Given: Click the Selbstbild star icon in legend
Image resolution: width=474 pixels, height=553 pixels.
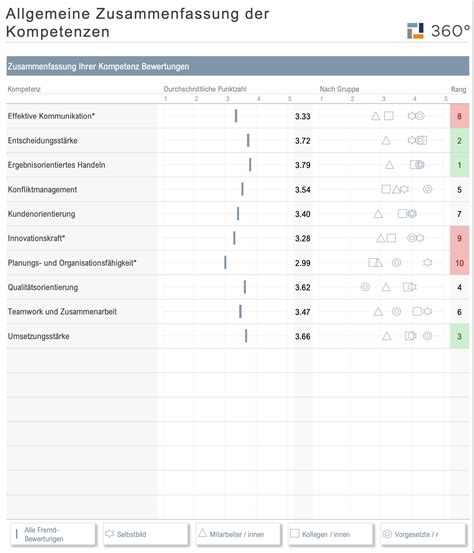Looking at the screenshot, I should [x=110, y=534].
